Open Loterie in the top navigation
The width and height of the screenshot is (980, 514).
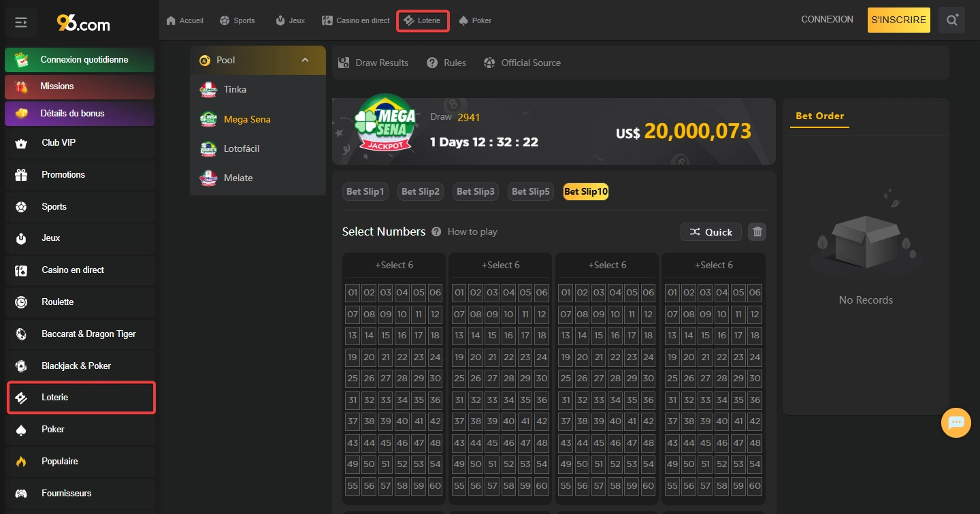click(423, 20)
